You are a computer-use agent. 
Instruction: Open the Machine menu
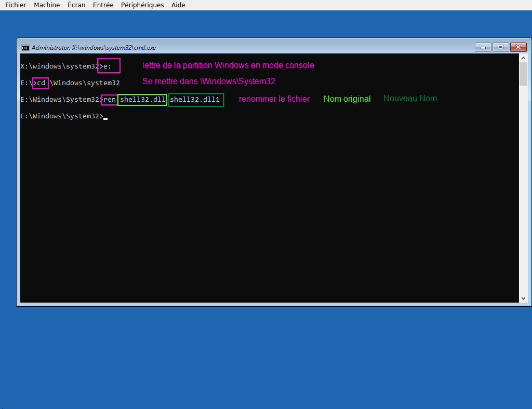(47, 5)
